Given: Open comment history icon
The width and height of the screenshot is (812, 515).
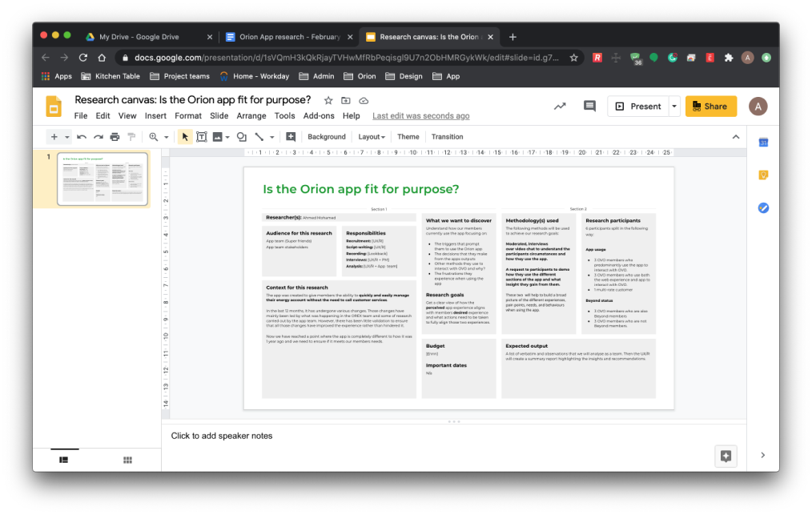Looking at the screenshot, I should click(x=589, y=105).
